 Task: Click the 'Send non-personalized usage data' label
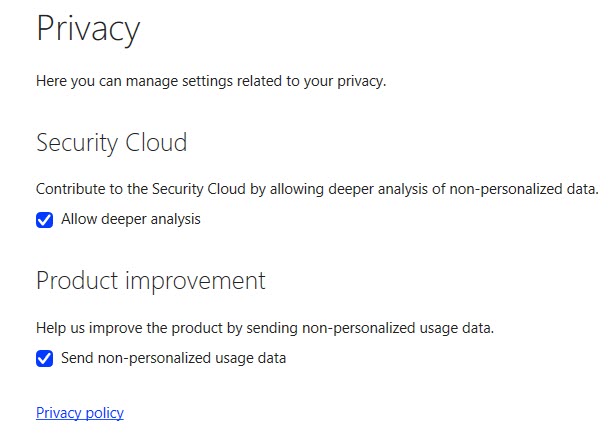click(x=173, y=358)
